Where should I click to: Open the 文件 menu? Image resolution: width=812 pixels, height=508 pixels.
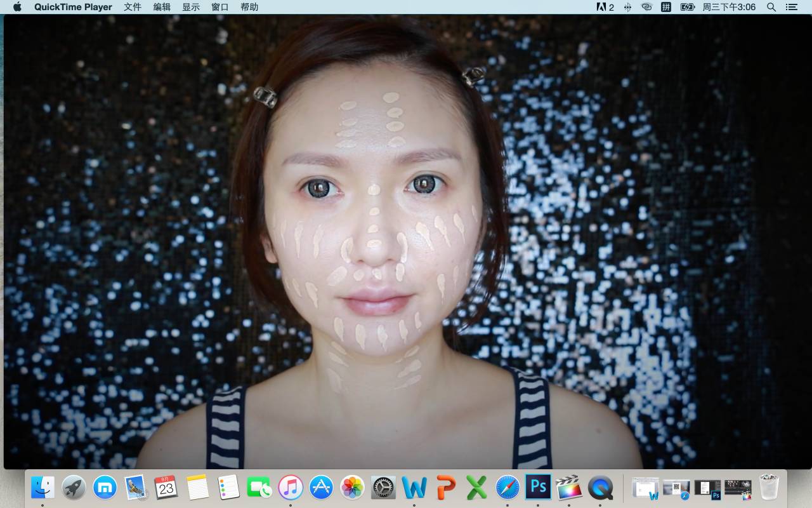pos(133,7)
